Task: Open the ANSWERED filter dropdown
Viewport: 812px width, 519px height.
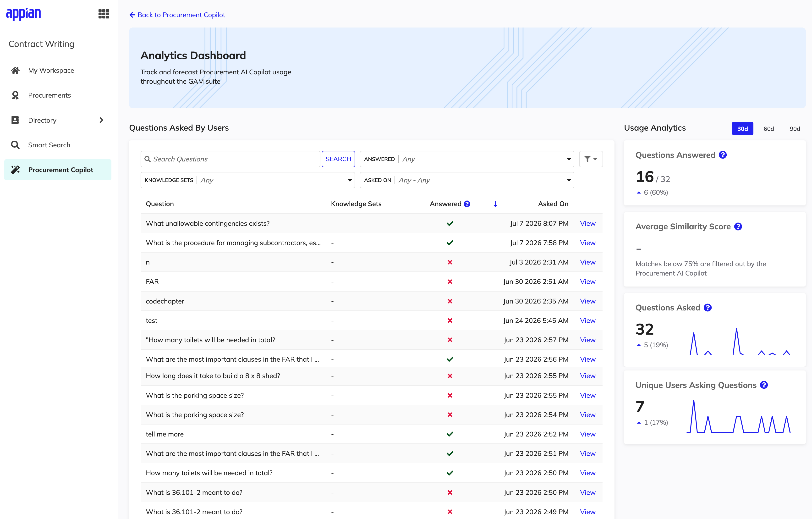Action: click(x=467, y=159)
